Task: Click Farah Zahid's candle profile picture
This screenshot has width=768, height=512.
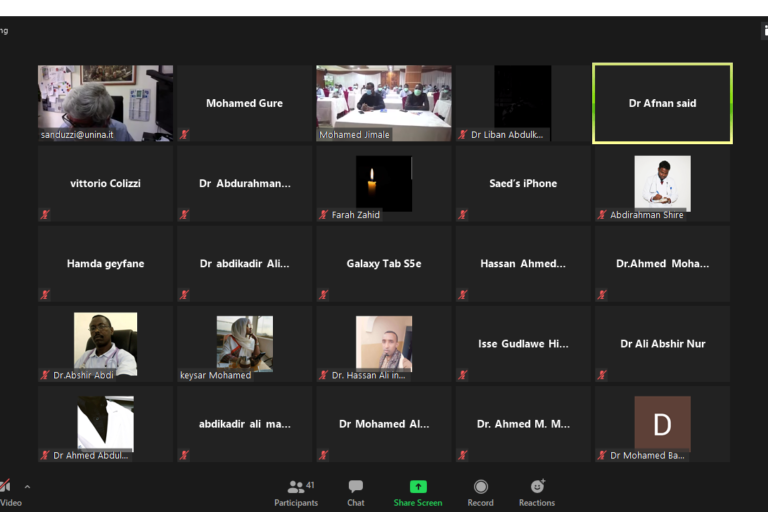Action: (x=384, y=182)
